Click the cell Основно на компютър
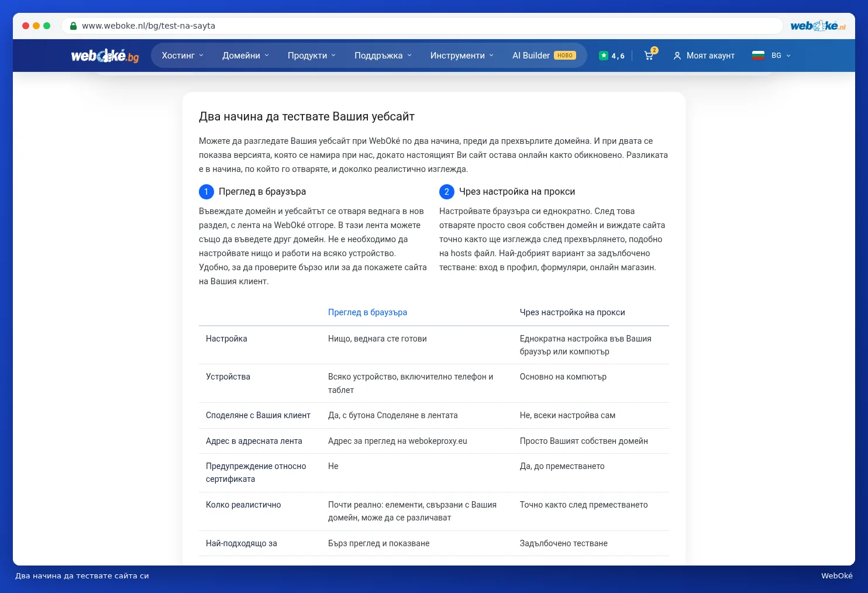Viewport: 868px width, 593px height. (x=563, y=377)
